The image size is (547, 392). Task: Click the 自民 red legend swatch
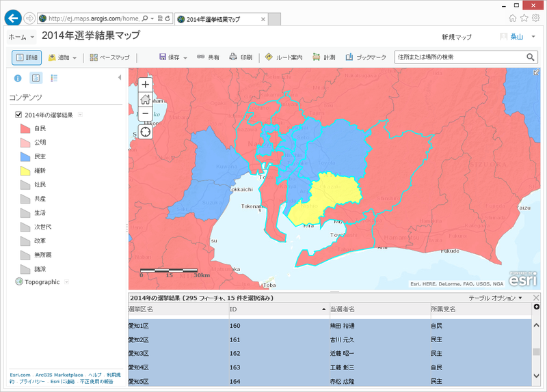tap(25, 128)
